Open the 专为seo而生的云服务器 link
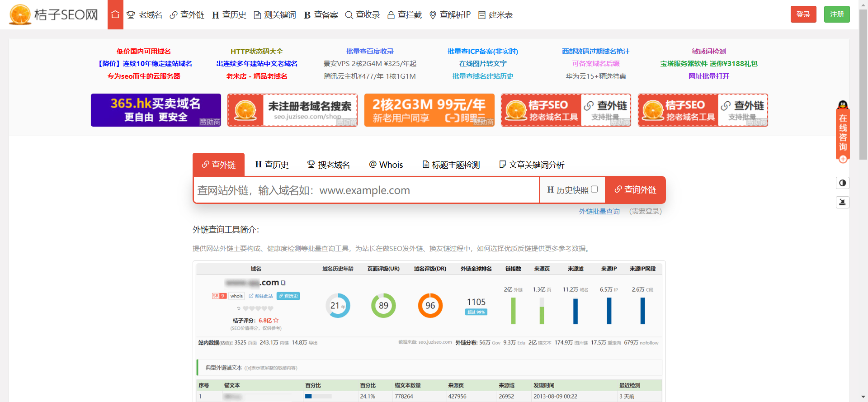The height and width of the screenshot is (402, 868). point(144,76)
